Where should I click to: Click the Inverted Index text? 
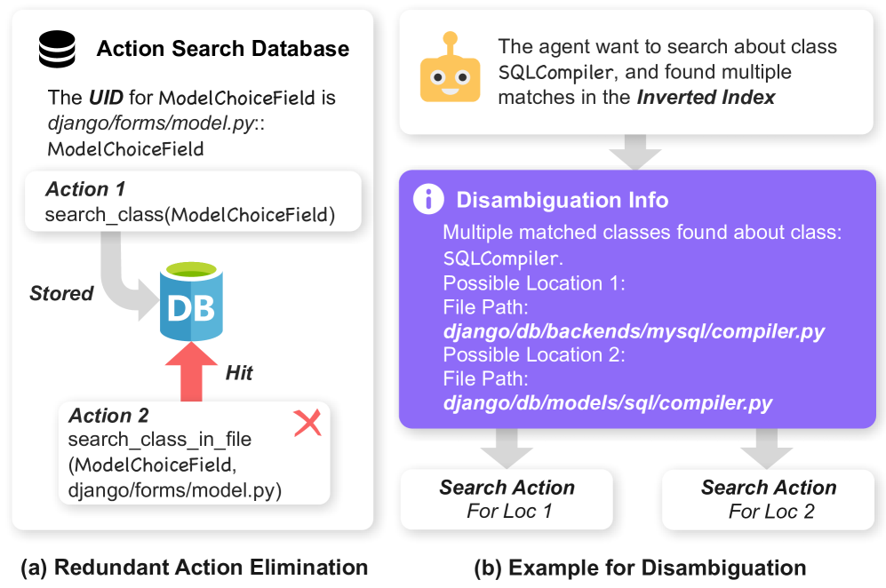(706, 97)
